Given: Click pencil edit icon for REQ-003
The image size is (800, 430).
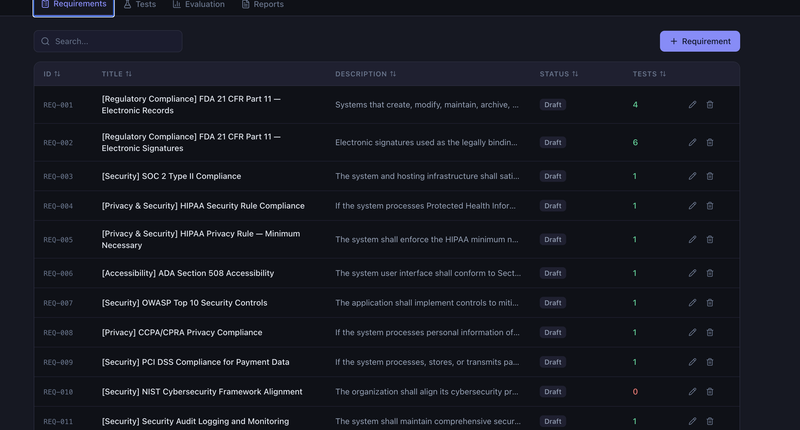Looking at the screenshot, I should coord(692,176).
